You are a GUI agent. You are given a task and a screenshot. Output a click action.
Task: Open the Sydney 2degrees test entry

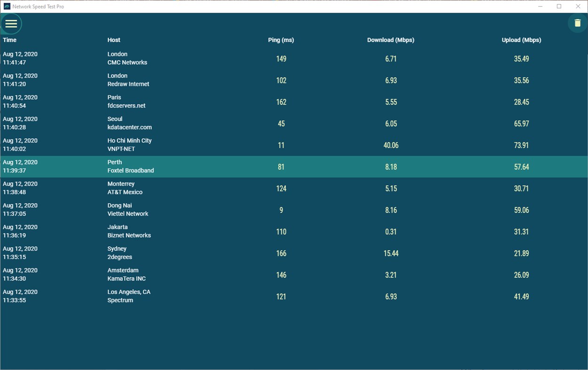pos(282,253)
